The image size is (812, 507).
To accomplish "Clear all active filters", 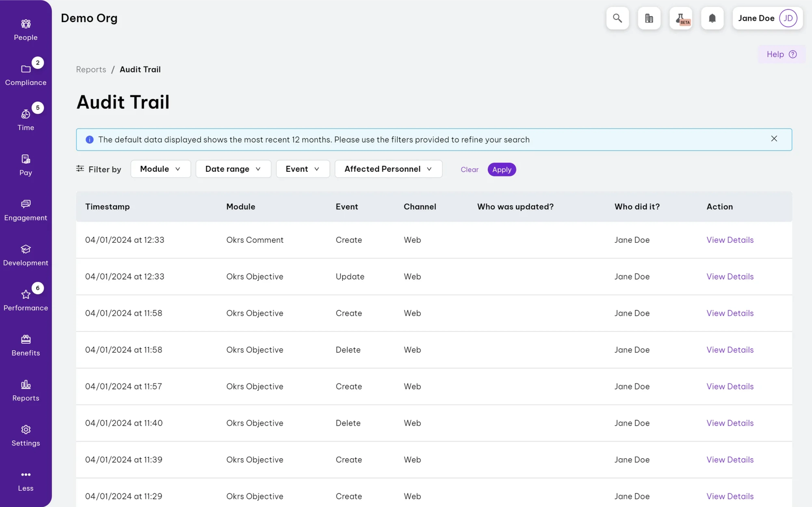I will click(469, 169).
